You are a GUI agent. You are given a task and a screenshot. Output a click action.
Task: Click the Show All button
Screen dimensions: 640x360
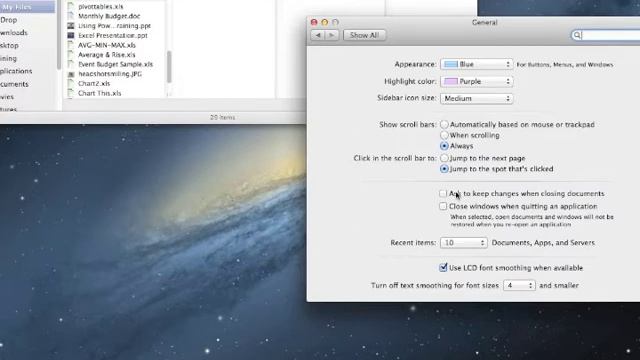364,35
